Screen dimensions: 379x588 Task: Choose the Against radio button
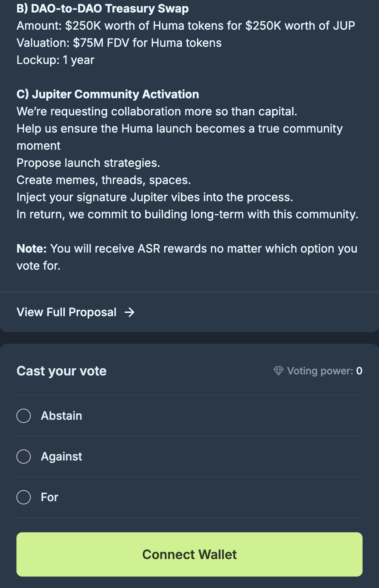tap(24, 457)
